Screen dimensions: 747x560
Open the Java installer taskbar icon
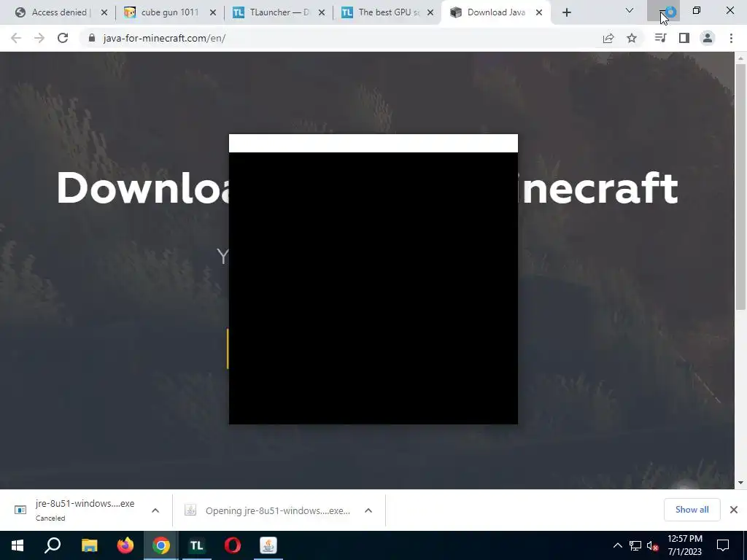point(268,545)
